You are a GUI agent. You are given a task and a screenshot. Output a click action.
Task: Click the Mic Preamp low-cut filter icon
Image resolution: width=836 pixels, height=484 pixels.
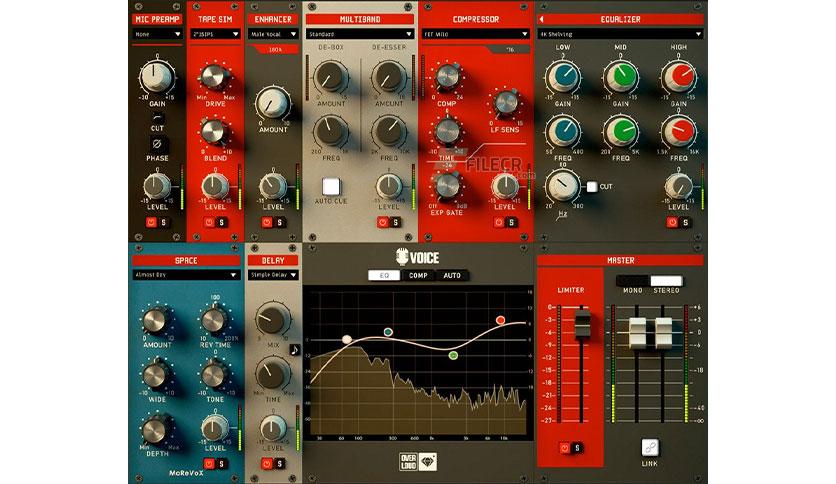(x=157, y=117)
